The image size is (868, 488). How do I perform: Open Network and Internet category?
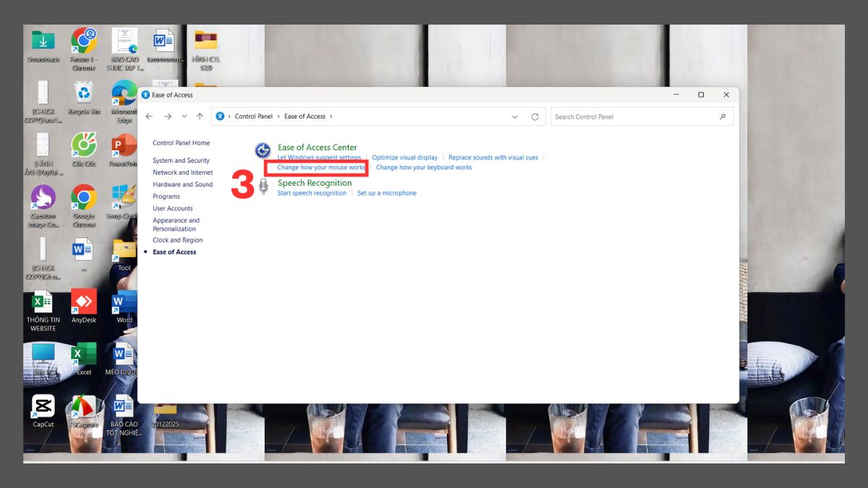coord(183,173)
